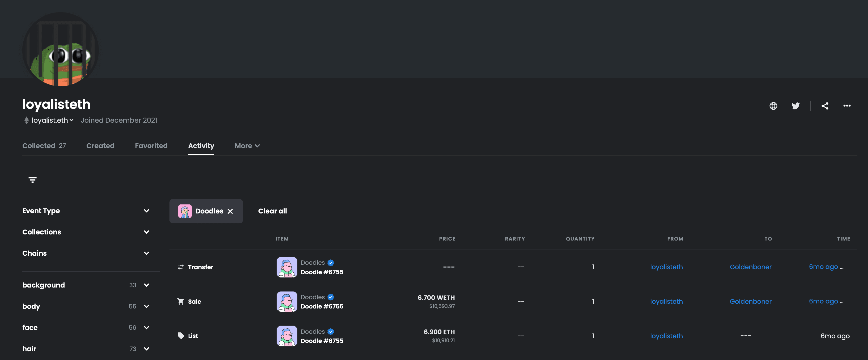Viewport: 868px width, 360px height.
Task: Toggle the filter sidebar icon
Action: coord(32,180)
